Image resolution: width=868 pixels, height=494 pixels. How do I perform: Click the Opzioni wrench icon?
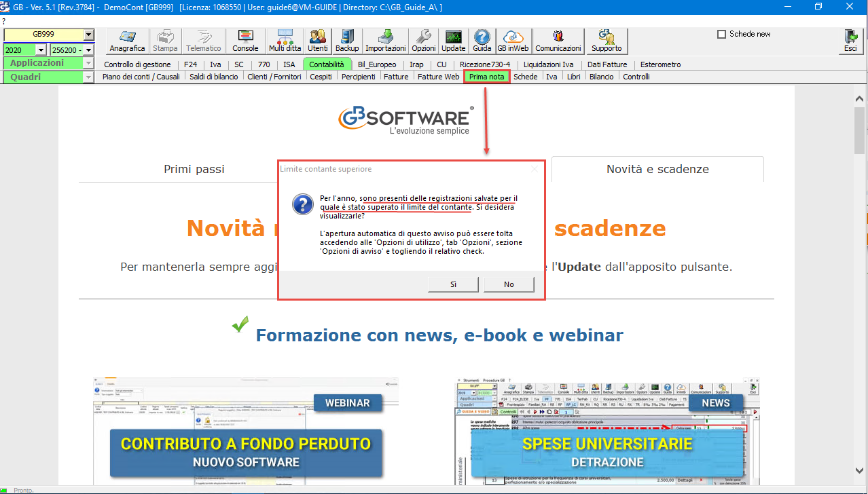[424, 41]
